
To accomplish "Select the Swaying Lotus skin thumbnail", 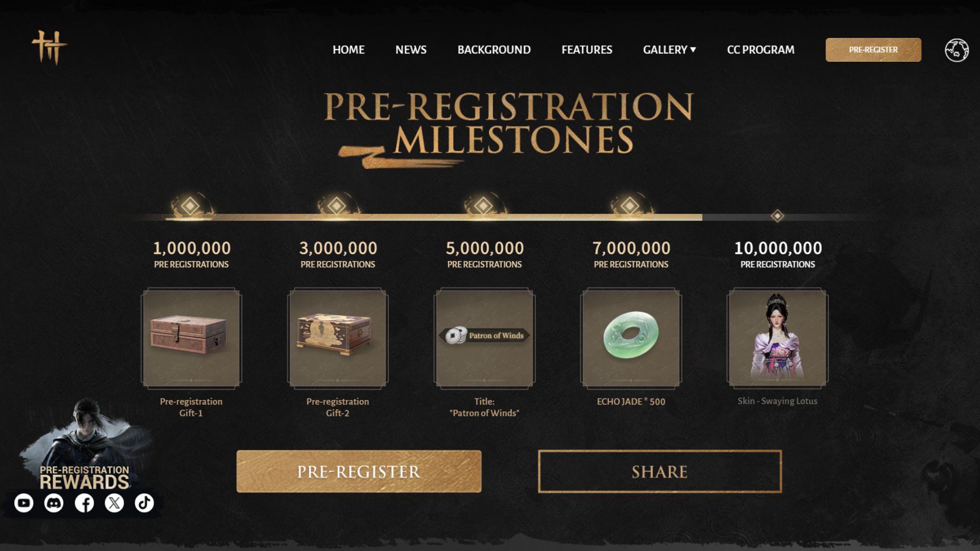I will pyautogui.click(x=775, y=338).
